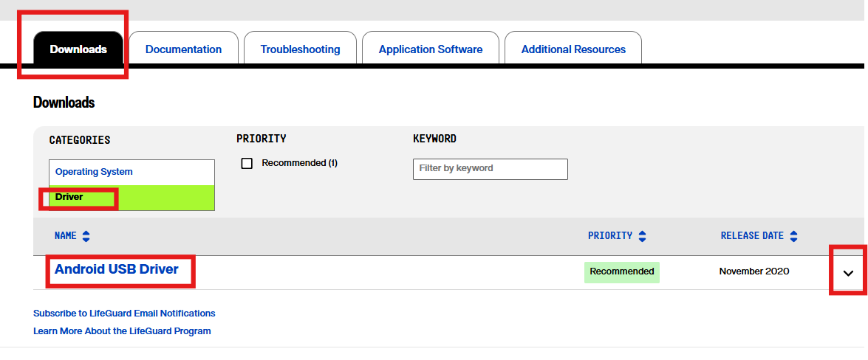Open Subscribe to LifeGuard Email Notifications link
The image size is (868, 360).
coord(124,314)
